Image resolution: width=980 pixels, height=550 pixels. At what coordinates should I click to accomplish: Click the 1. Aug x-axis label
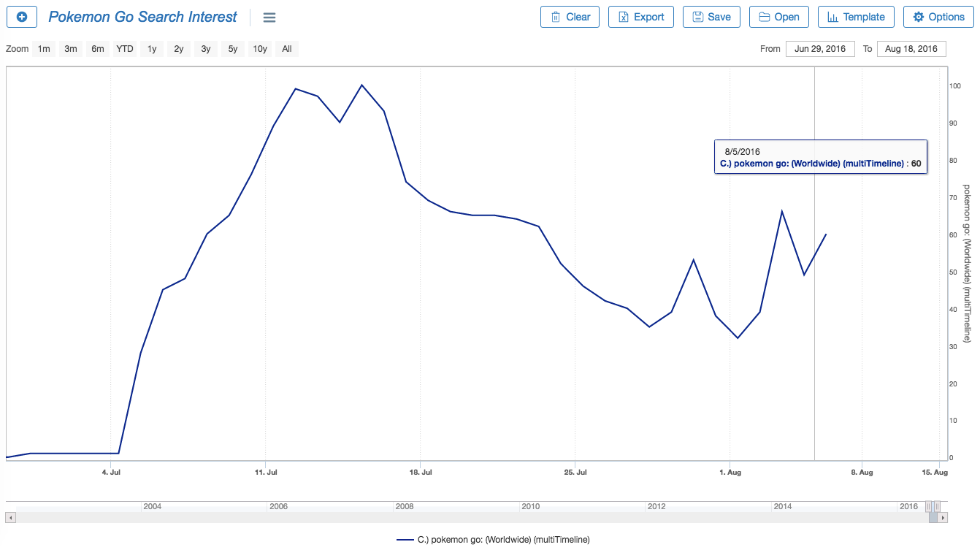click(730, 473)
